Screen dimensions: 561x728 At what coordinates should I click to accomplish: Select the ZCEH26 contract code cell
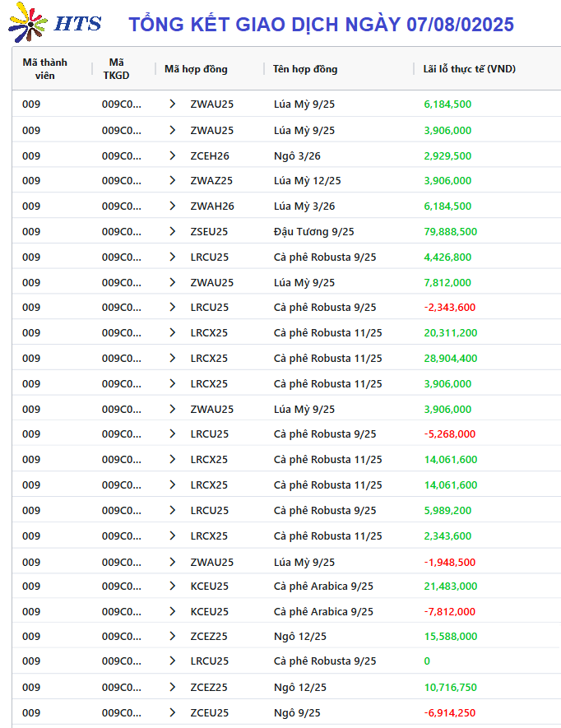[x=210, y=156]
